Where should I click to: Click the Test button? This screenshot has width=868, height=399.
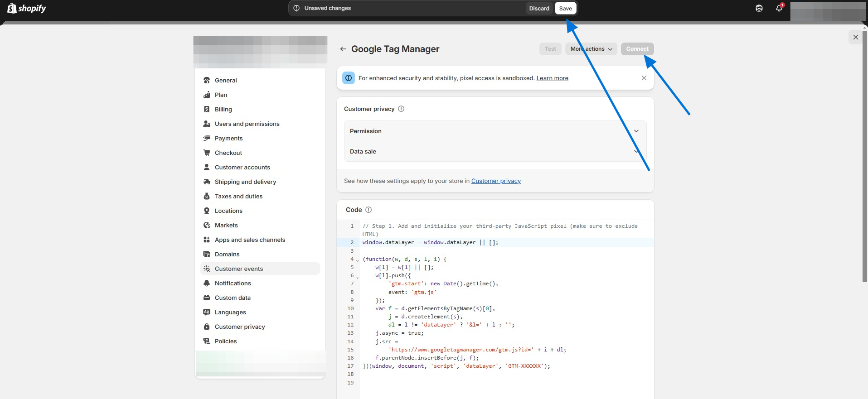(550, 49)
